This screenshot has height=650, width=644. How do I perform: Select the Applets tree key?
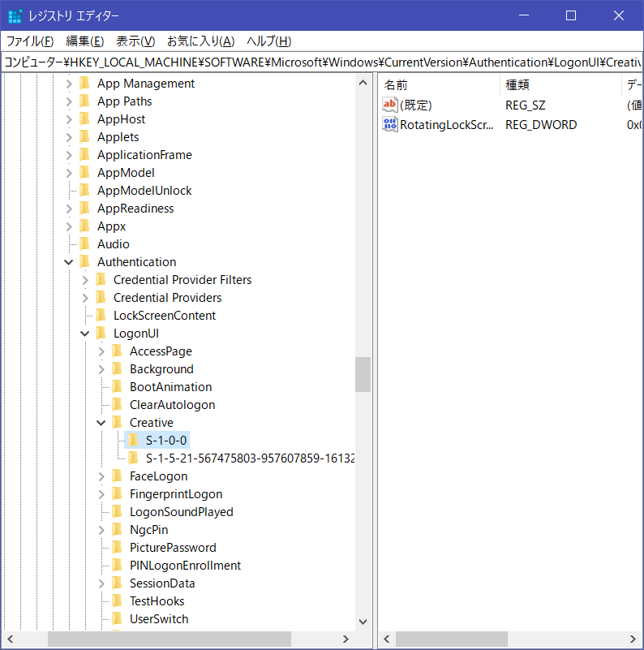pos(118,137)
